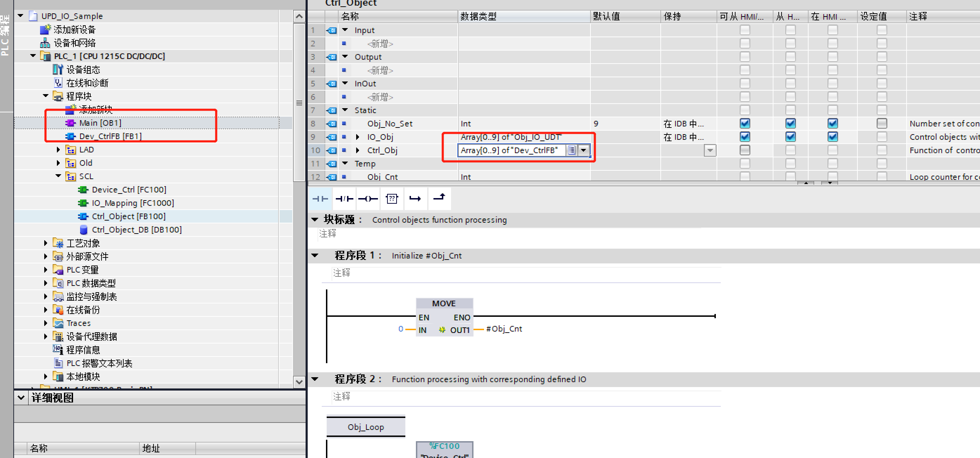Open Ctrl_Object_DB [DB100] data block
The image size is (980, 458).
point(136,230)
